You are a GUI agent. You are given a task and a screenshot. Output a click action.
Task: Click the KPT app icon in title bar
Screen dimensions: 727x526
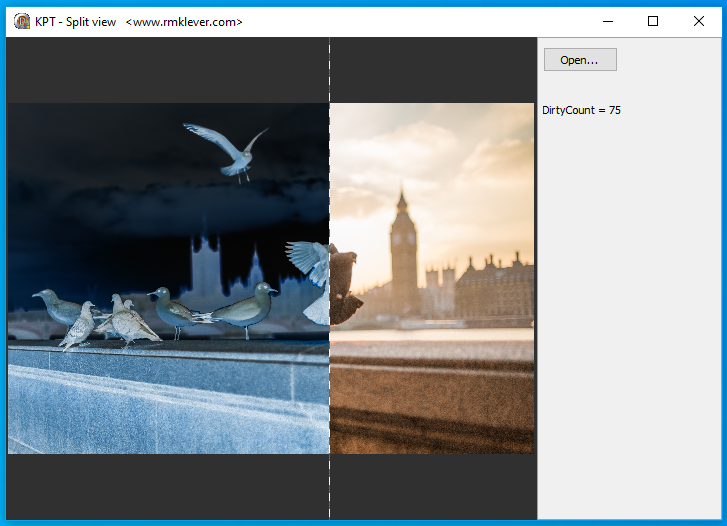22,21
